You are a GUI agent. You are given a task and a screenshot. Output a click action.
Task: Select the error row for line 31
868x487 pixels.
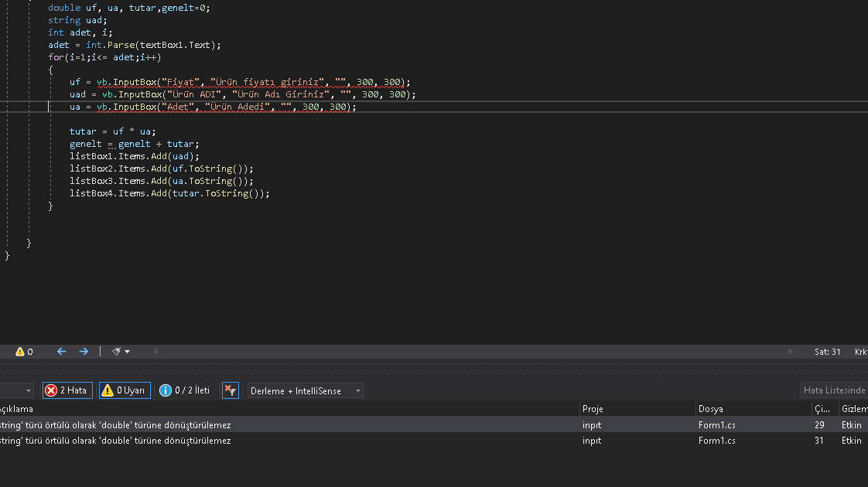click(434, 441)
